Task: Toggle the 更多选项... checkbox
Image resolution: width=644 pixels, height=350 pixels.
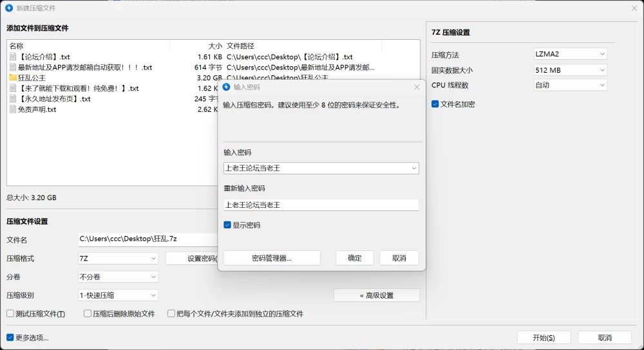Action: click(10, 337)
